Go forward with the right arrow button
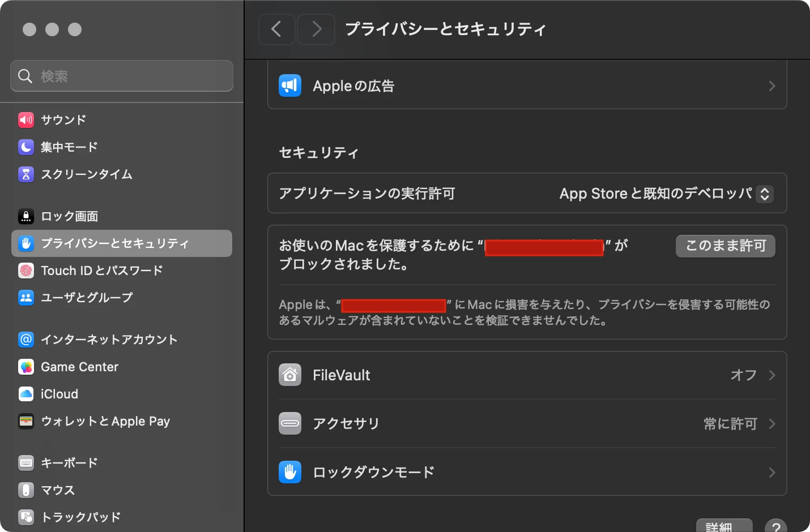The image size is (810, 532). click(316, 29)
